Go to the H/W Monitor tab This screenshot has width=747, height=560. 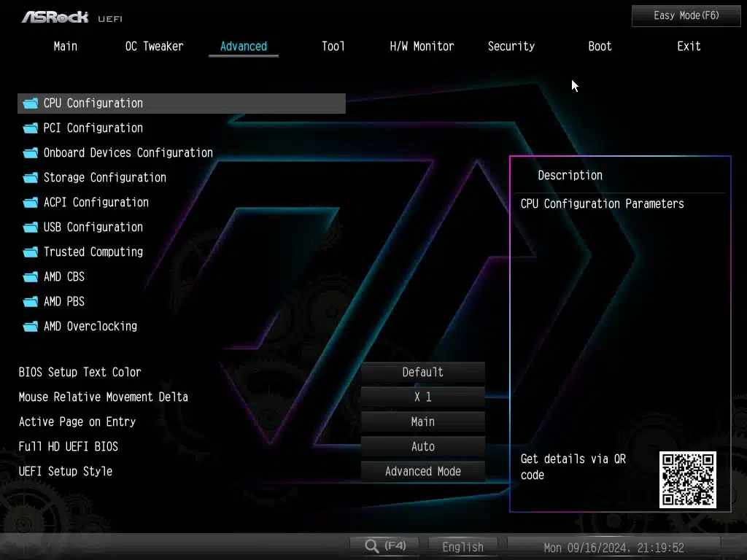(x=422, y=46)
